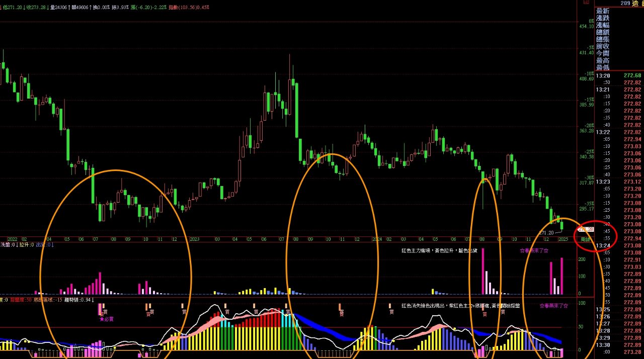Select the 13:20 tick row at 272.68

619,75
